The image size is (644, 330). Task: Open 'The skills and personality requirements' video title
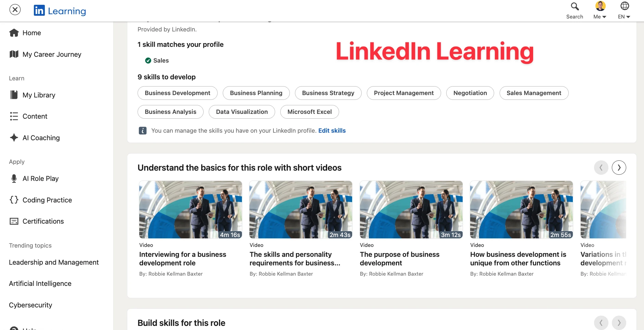click(295, 259)
